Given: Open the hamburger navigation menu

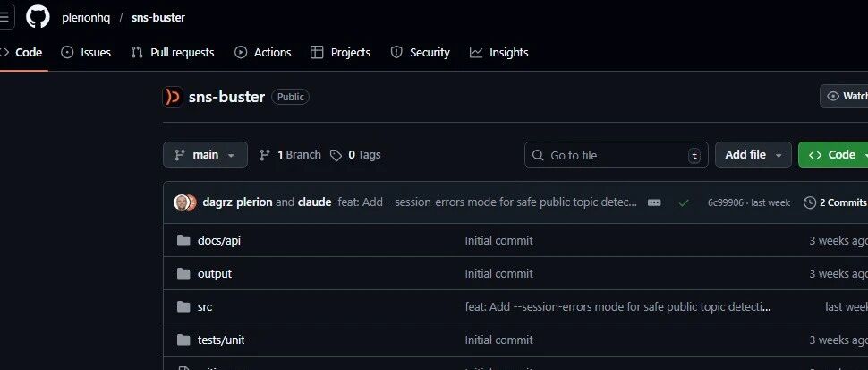Looking at the screenshot, I should (x=4, y=17).
